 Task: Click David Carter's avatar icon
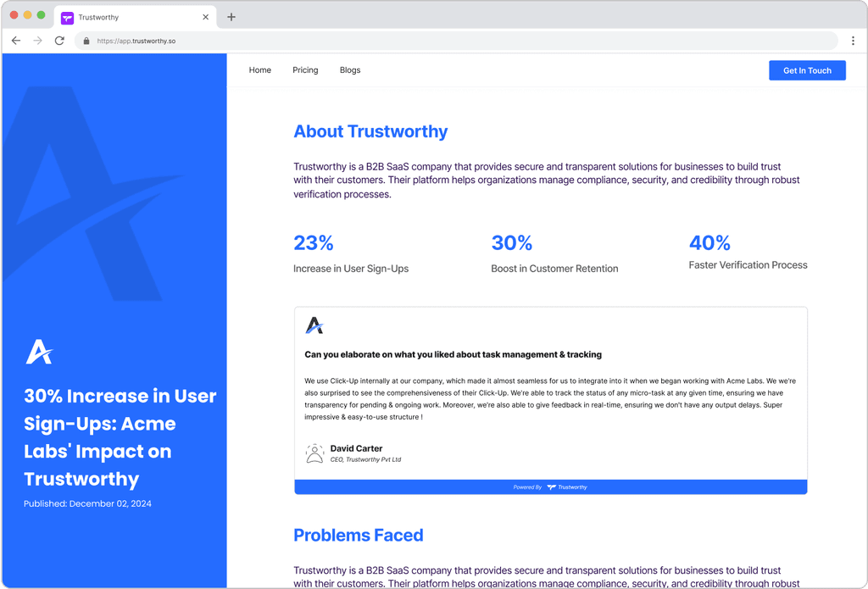[x=314, y=453]
